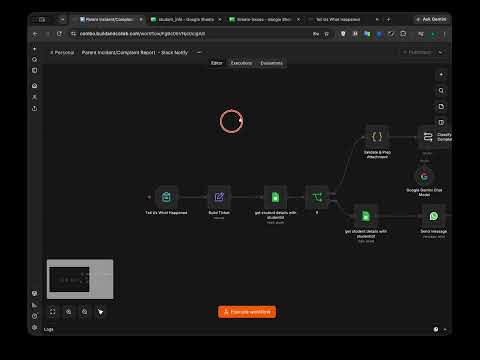Open the Build Ticket edit node
Viewport: 480px width, 360px height.
[219, 197]
